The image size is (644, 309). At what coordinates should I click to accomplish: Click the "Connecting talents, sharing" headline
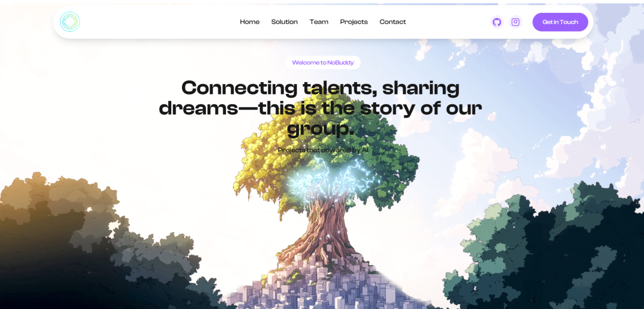[x=320, y=88]
